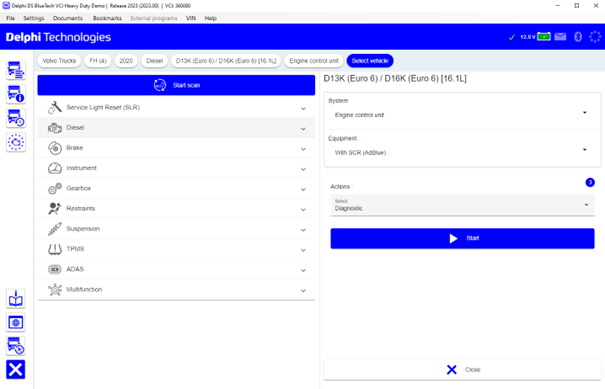The image size is (605, 389).
Task: Expand the Suspension category chevron
Action: pyautogui.click(x=303, y=230)
